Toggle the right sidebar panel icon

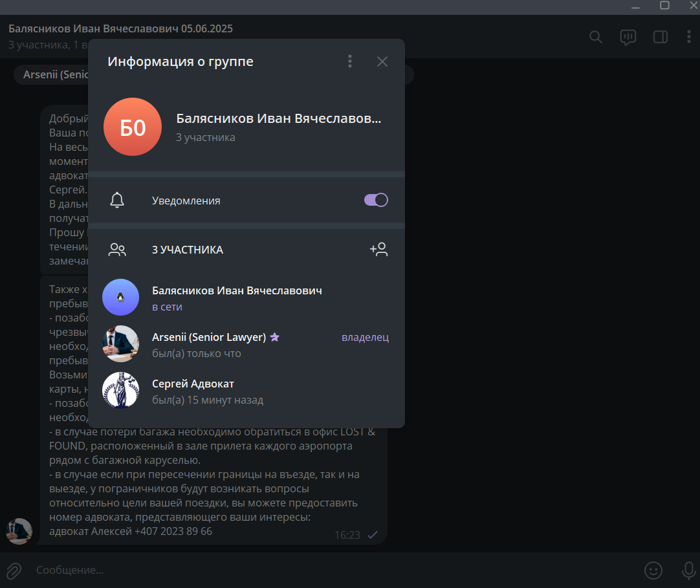(x=661, y=37)
